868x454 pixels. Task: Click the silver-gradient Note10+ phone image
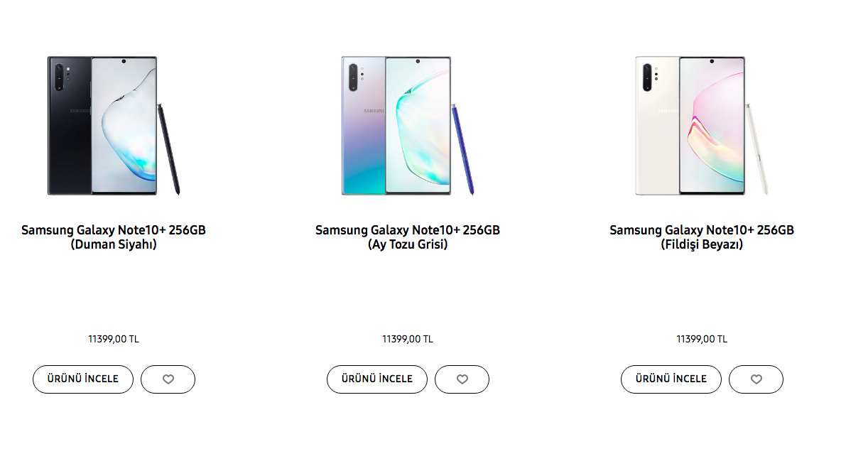pos(396,126)
